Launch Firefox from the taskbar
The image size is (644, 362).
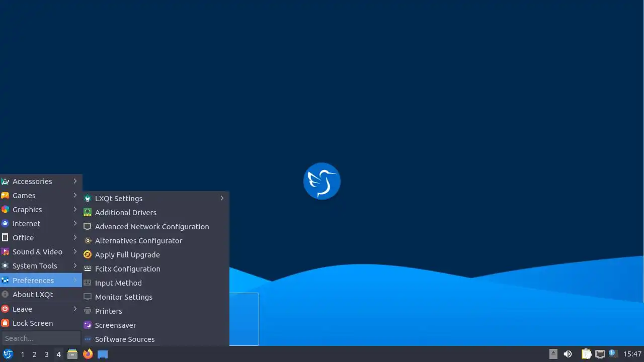[88, 354]
